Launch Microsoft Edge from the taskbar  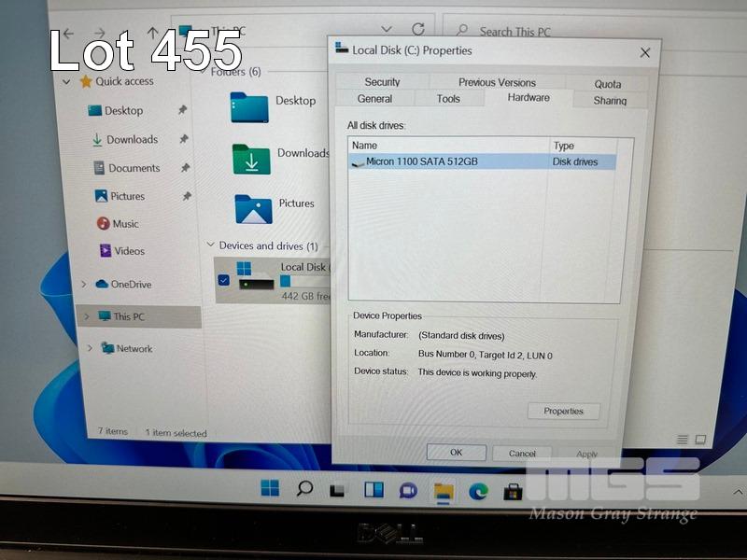(478, 490)
